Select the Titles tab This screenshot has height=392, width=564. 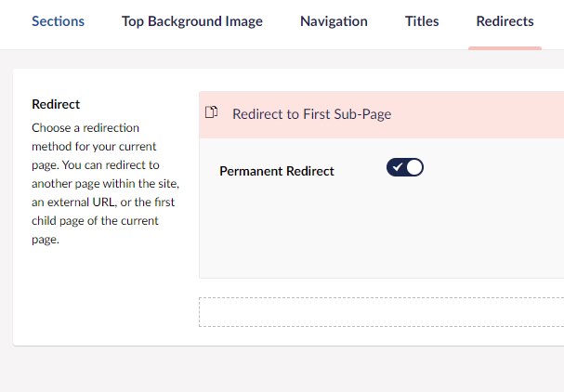tap(422, 21)
